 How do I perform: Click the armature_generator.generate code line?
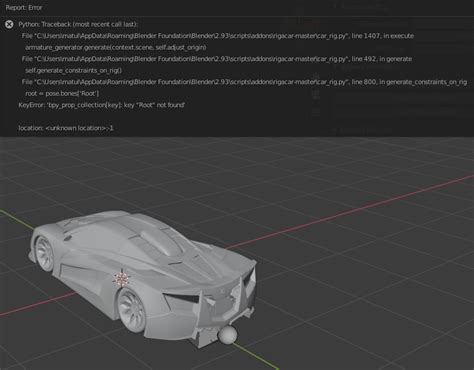[x=116, y=47]
